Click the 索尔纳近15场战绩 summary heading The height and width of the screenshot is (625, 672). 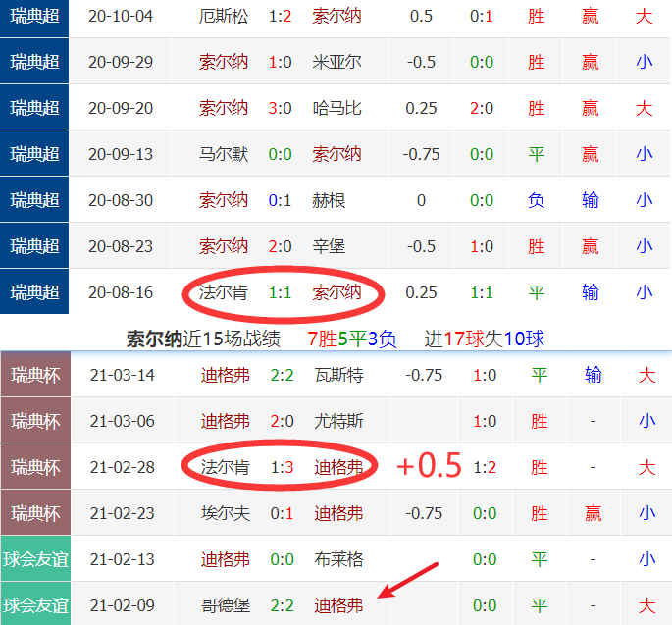click(x=203, y=339)
